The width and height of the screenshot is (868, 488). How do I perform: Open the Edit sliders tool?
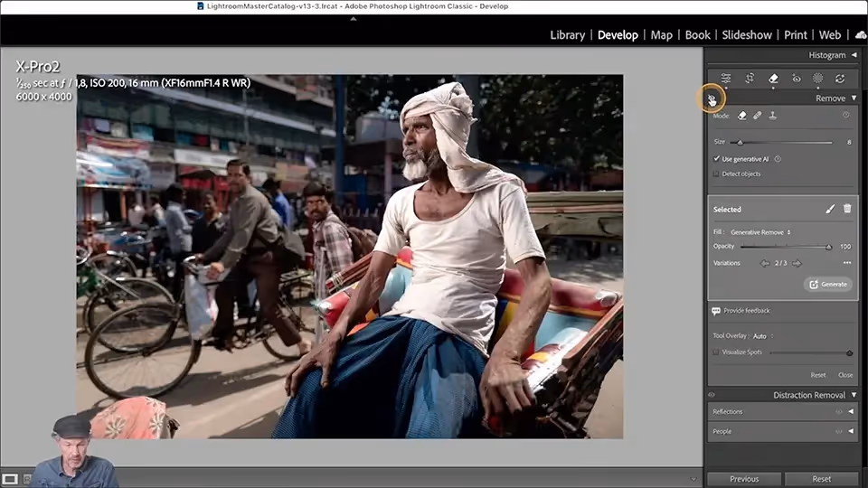[726, 79]
